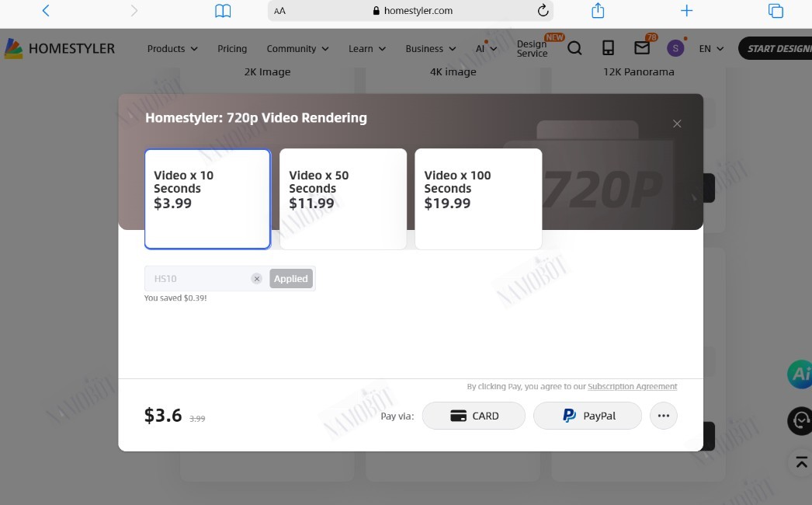812x505 pixels.
Task: Open the mobile app device icon
Action: [608, 48]
